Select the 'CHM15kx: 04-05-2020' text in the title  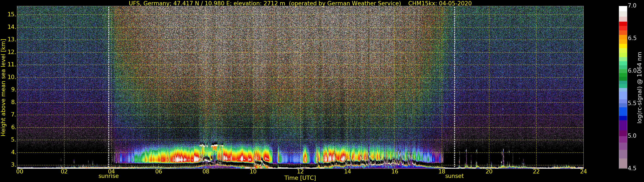click(440, 3)
